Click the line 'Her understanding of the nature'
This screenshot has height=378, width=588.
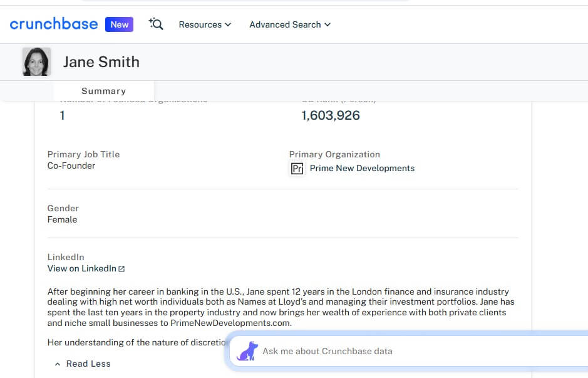pyautogui.click(x=137, y=342)
